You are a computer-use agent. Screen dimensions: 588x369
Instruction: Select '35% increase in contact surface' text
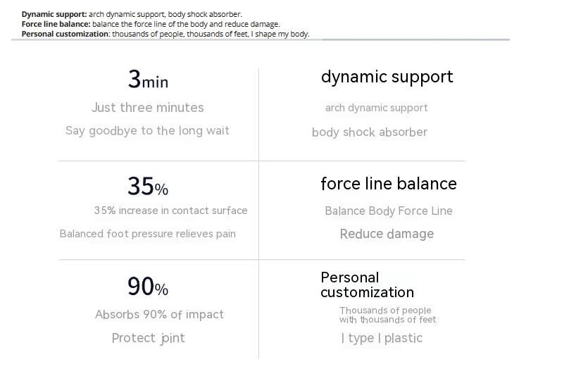point(171,211)
